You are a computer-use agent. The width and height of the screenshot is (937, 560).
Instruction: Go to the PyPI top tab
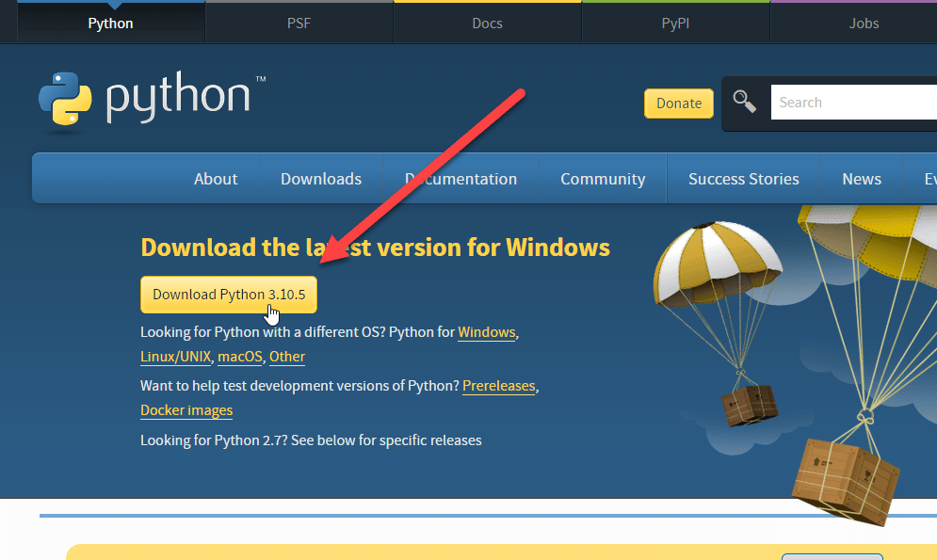tap(675, 24)
